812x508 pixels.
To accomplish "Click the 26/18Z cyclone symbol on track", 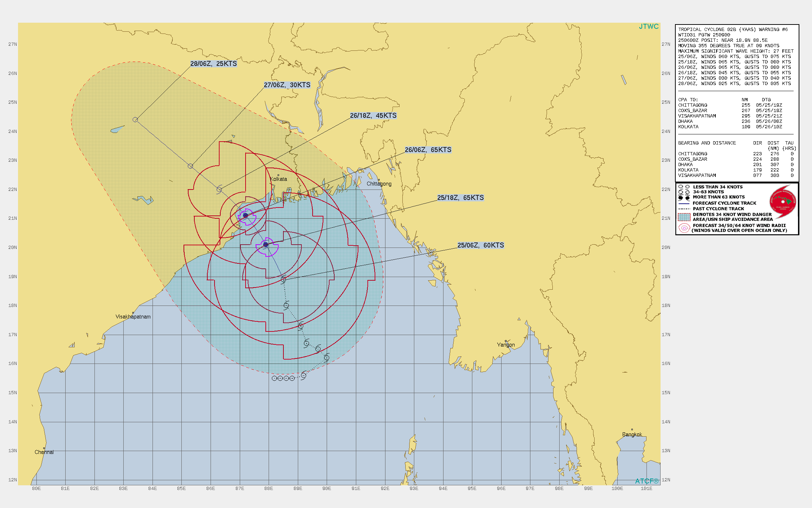I will [219, 189].
